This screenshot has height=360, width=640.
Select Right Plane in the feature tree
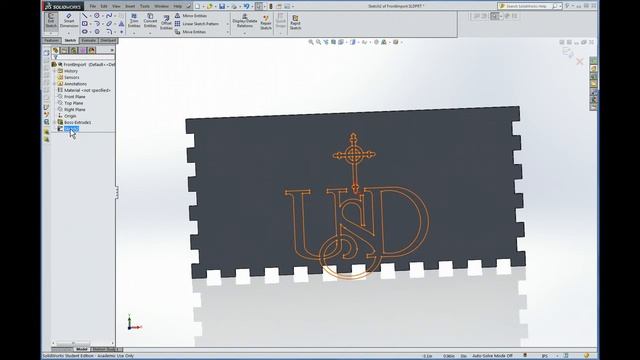pyautogui.click(x=75, y=110)
